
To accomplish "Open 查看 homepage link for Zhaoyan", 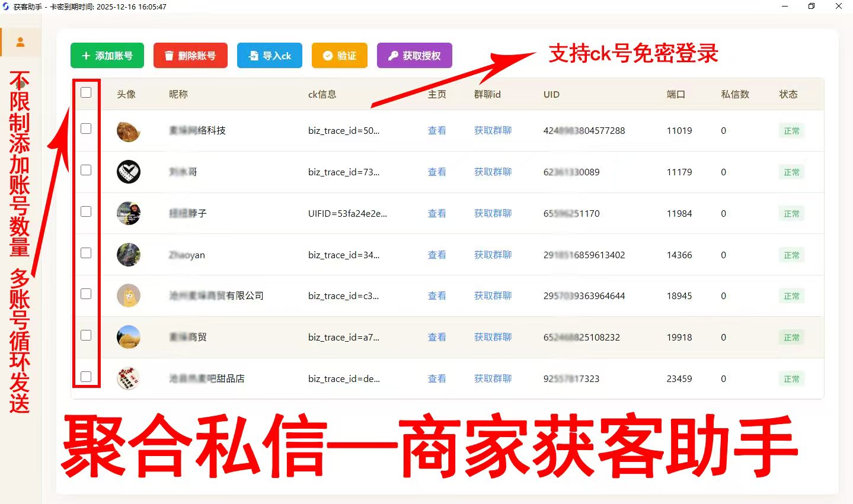I will [x=437, y=255].
